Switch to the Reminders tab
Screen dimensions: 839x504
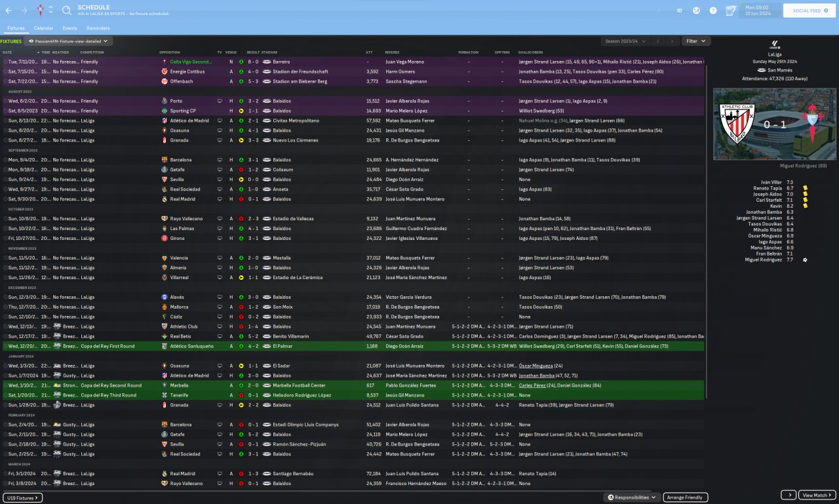pos(98,28)
